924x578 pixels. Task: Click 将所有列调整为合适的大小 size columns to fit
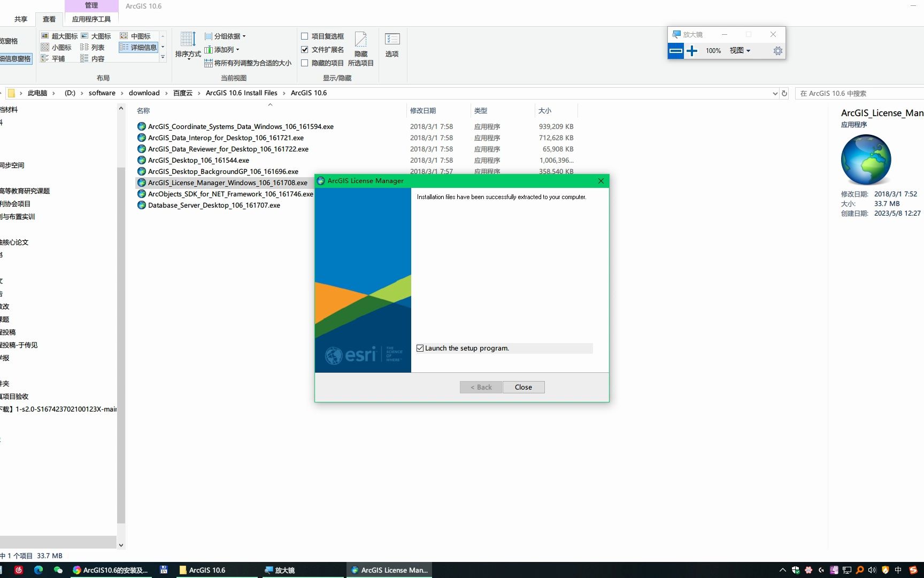(248, 63)
